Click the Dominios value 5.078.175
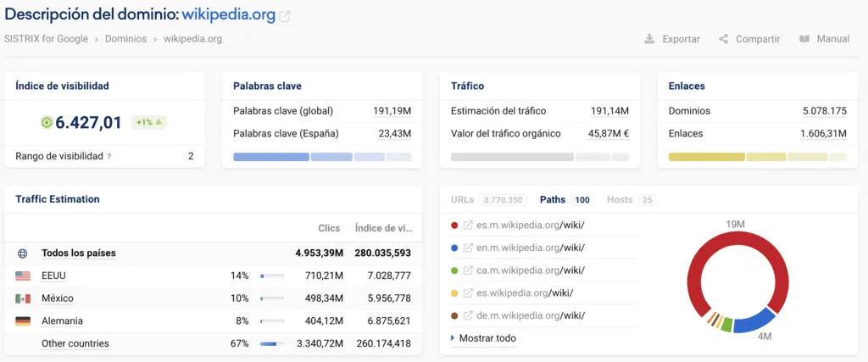 click(x=825, y=111)
